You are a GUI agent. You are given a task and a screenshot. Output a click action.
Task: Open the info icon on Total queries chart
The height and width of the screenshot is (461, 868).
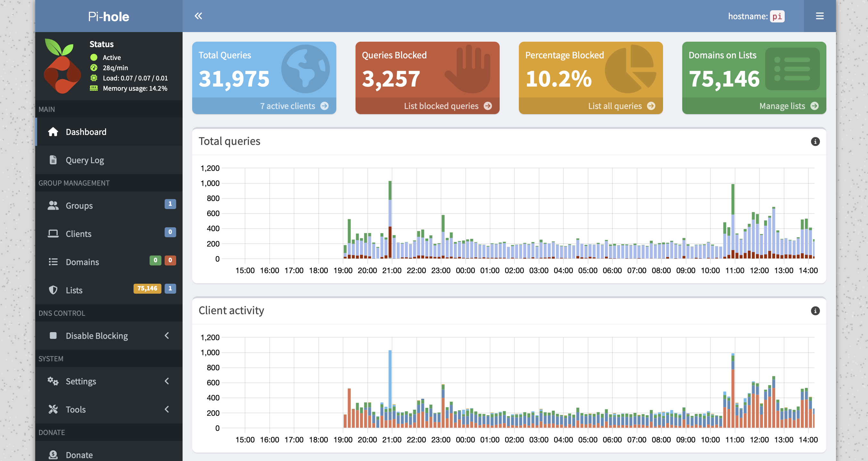click(815, 142)
